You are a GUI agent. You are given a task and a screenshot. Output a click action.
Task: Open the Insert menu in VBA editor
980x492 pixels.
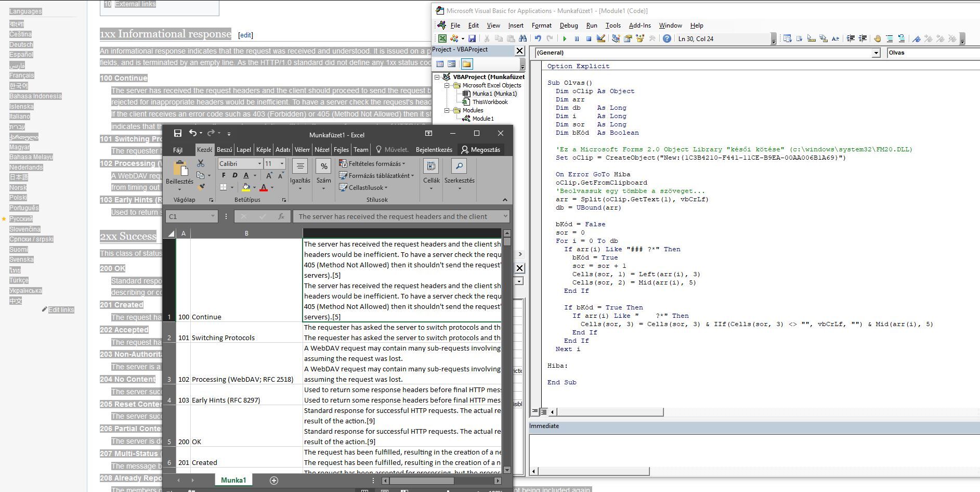tap(516, 25)
